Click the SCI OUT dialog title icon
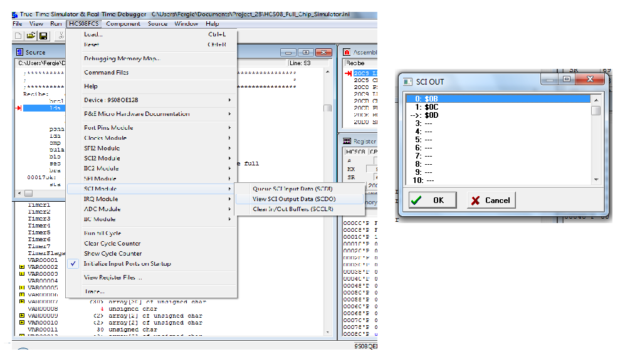630x364 pixels. (x=407, y=81)
